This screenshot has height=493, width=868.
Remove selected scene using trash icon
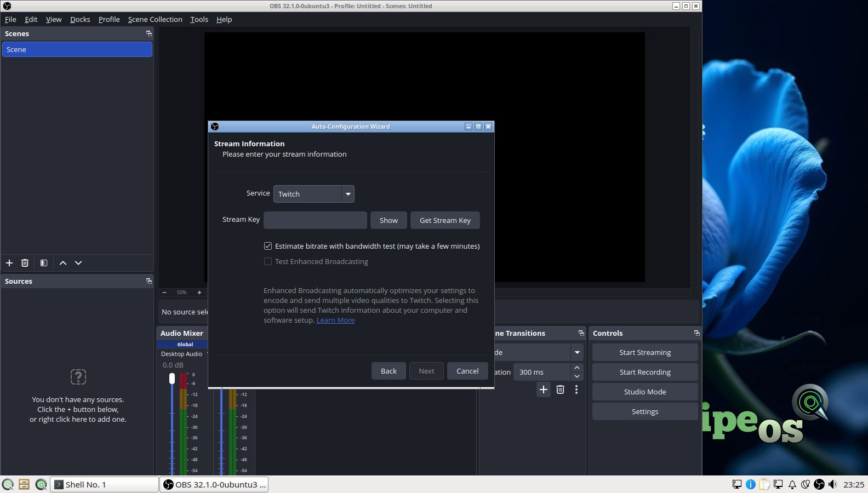tap(25, 263)
